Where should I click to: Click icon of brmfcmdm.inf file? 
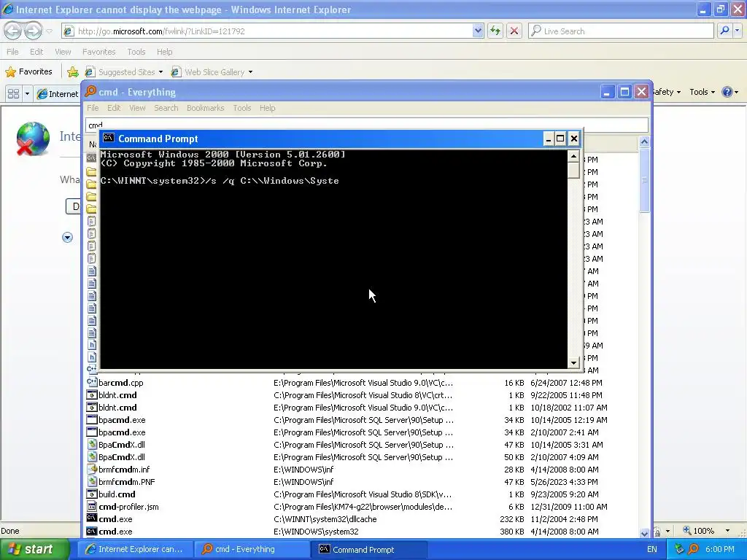[x=91, y=469]
